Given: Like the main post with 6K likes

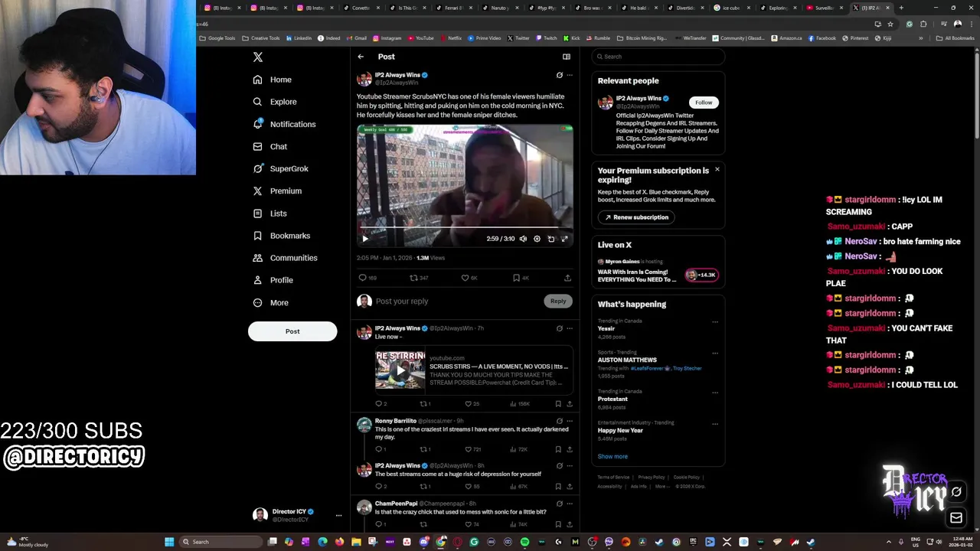Looking at the screenshot, I should [x=469, y=278].
